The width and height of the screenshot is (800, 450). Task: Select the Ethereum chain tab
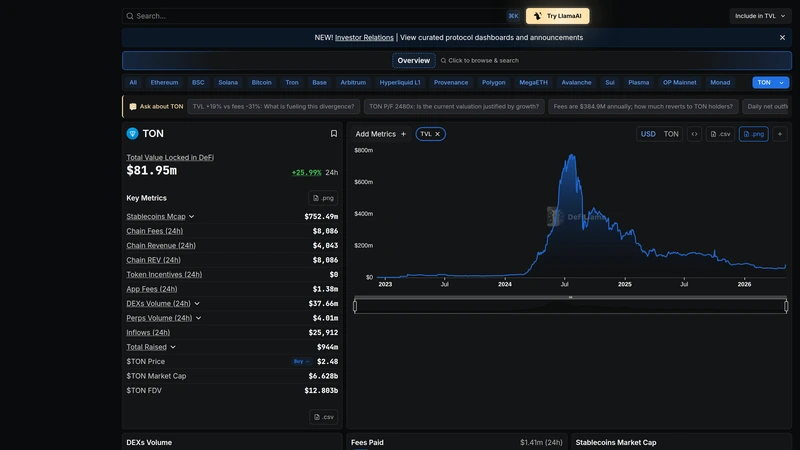(164, 83)
